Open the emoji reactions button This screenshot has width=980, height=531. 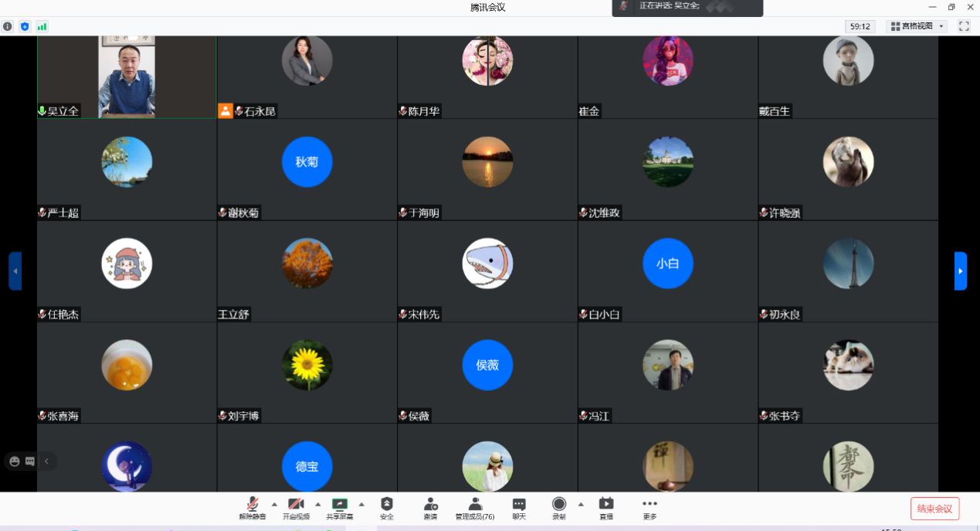tap(14, 461)
